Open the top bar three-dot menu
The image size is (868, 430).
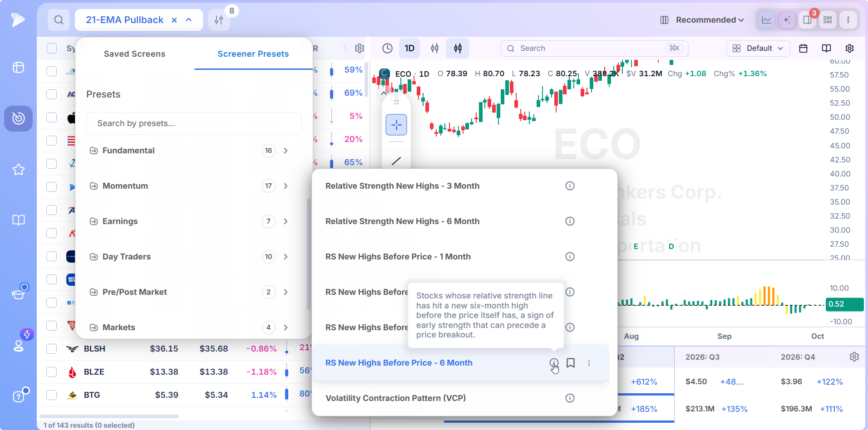point(848,20)
